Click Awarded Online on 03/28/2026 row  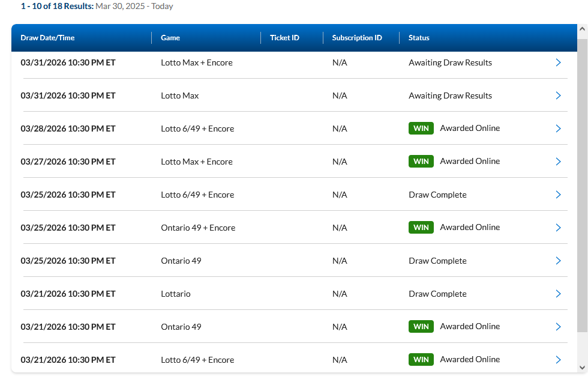click(470, 129)
